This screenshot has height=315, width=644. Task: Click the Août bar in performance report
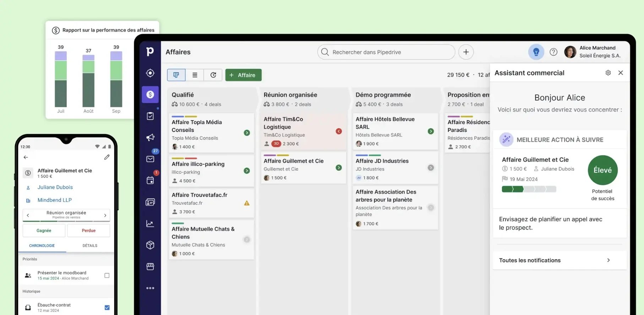coord(88,81)
